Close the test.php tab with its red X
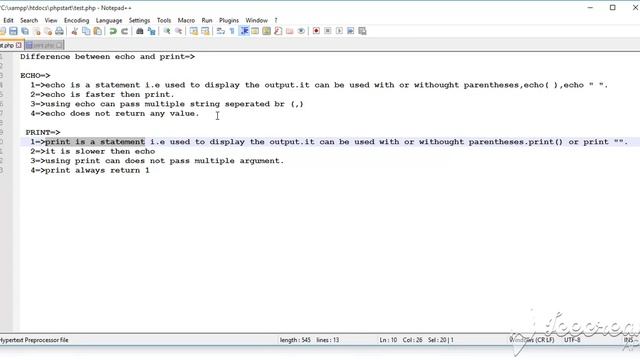 pyautogui.click(x=19, y=45)
